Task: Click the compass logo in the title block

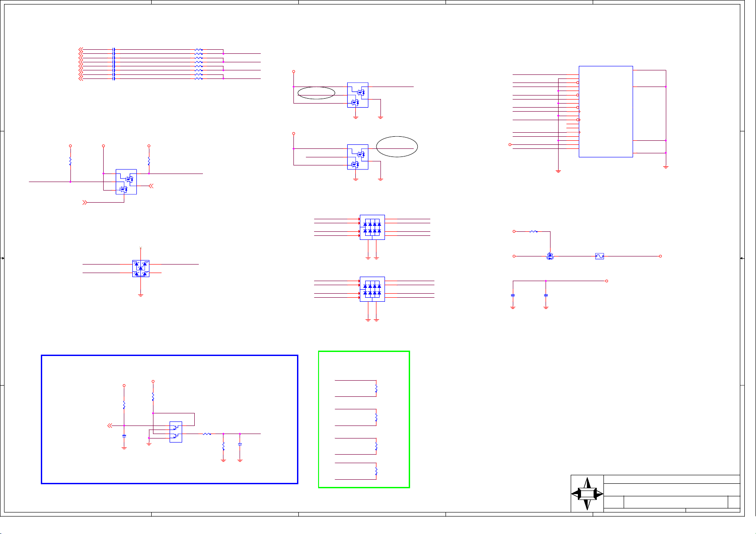Action: [587, 494]
